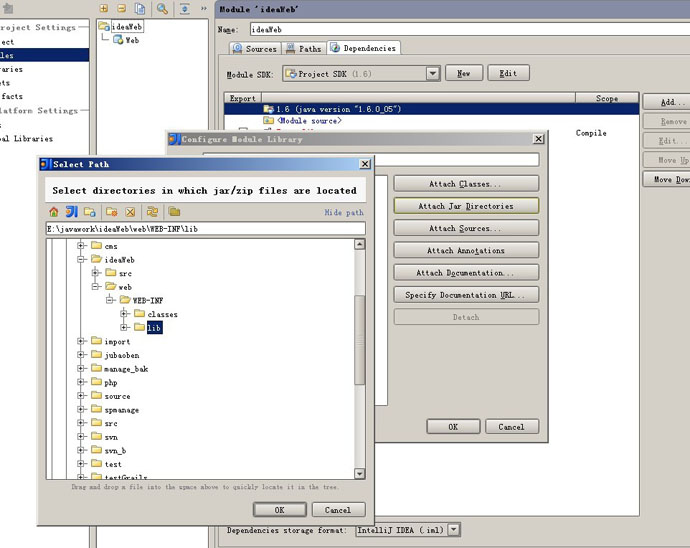
Task: Click the module Name input field
Action: coord(470,29)
